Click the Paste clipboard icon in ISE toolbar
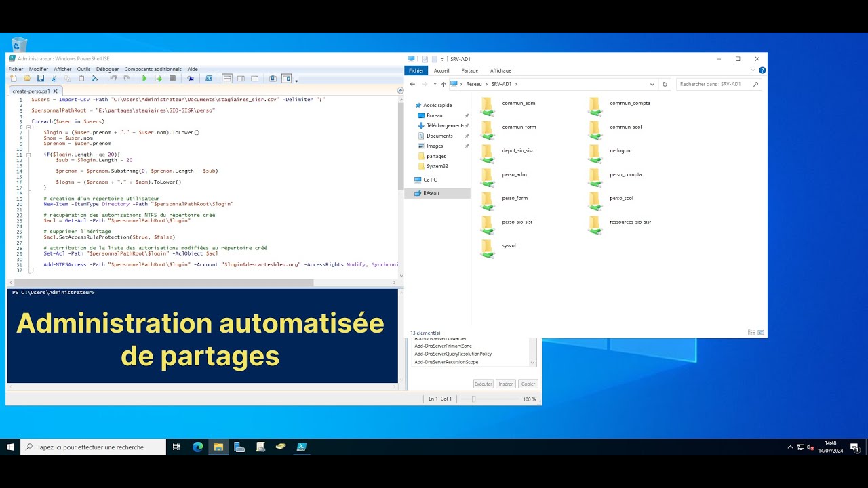Image resolution: width=868 pixels, height=488 pixels. (81, 79)
